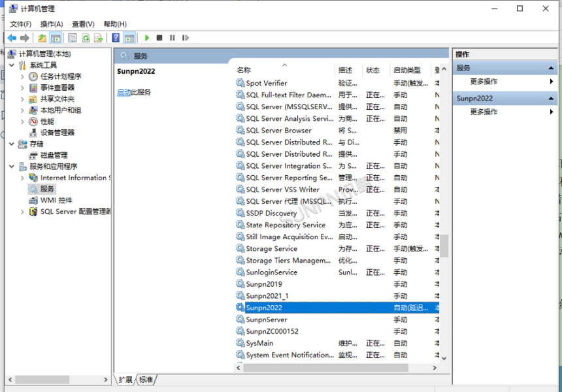Select 服务 in the tree
This screenshot has width=562, height=392.
pos(42,189)
